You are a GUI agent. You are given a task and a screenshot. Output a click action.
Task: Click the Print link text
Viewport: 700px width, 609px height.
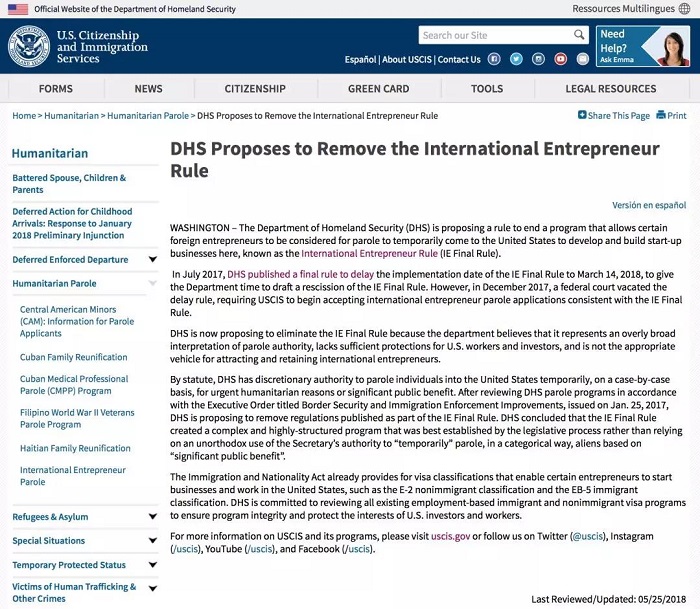[677, 116]
